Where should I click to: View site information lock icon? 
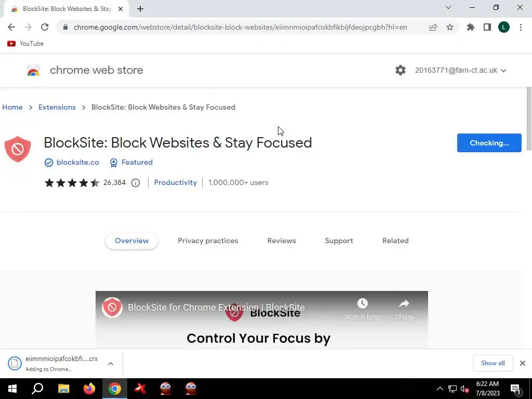(x=65, y=27)
